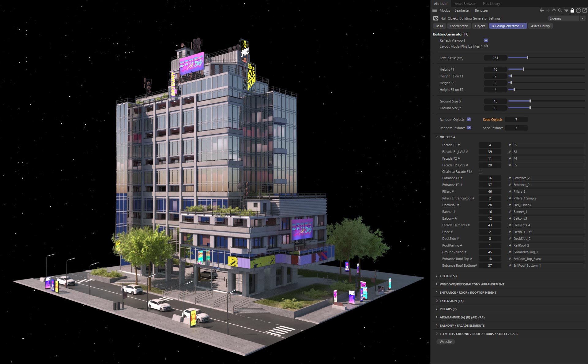Open the Asset Browser panel tab

(465, 4)
